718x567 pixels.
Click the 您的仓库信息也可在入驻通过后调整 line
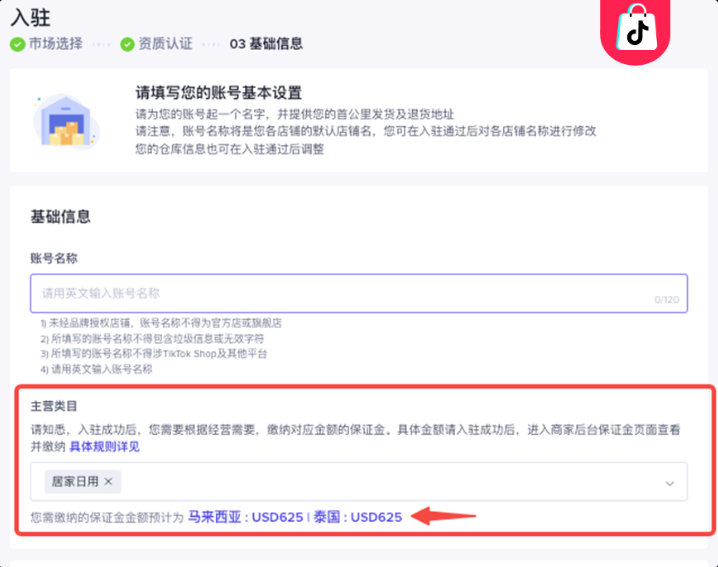(229, 149)
